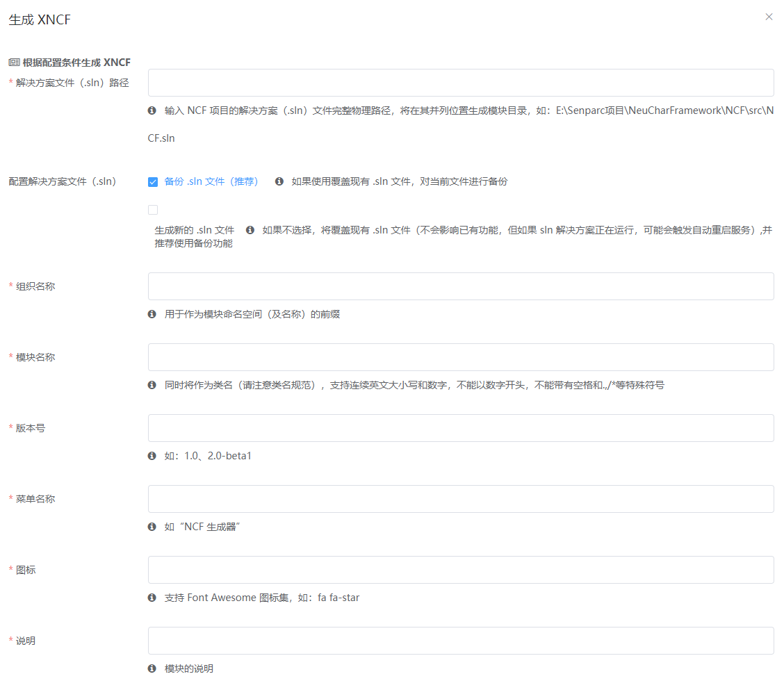The height and width of the screenshot is (681, 784).
Task: Click info icon under solution file path field
Action: point(152,110)
